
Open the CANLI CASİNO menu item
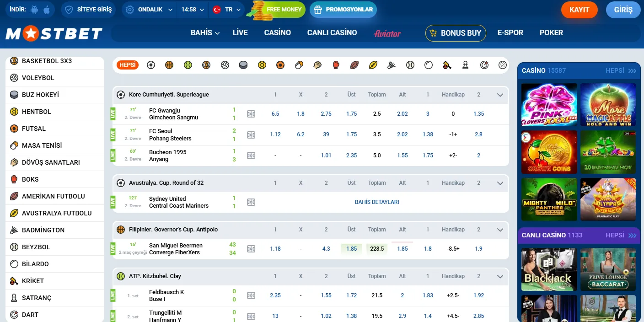click(x=332, y=32)
